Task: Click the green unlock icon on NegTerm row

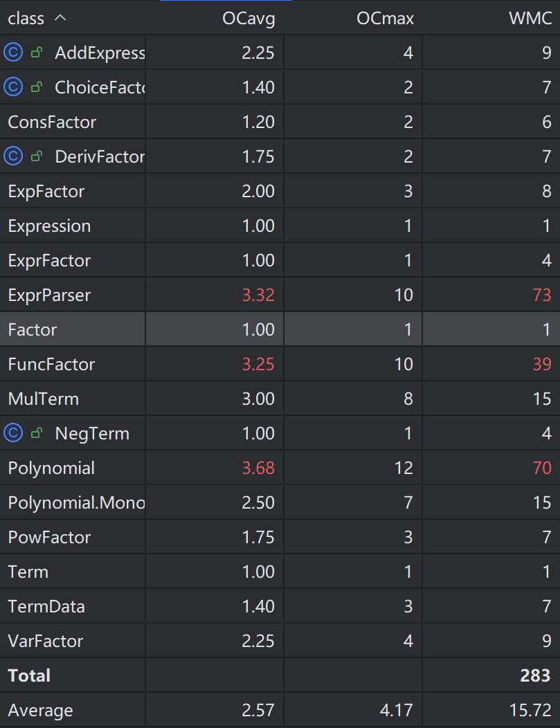Action: (37, 433)
